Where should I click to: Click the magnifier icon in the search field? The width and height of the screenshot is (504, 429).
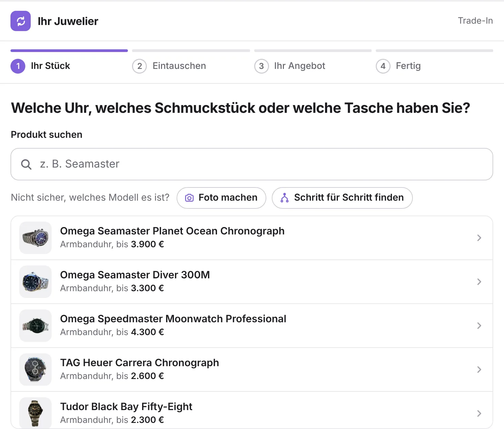tap(26, 165)
